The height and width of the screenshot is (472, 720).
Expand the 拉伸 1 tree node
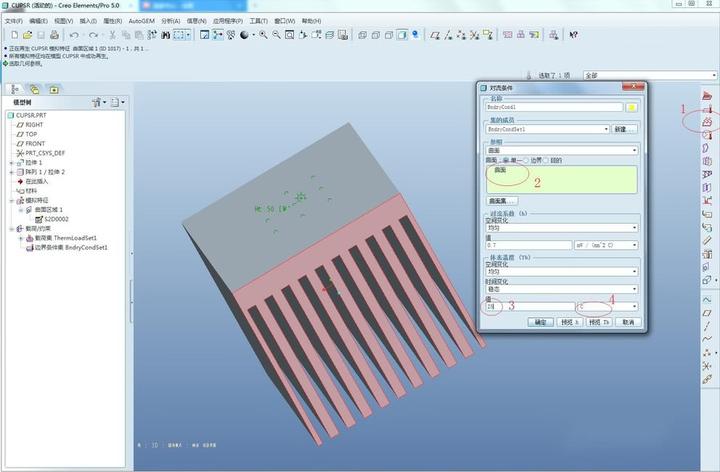11,163
